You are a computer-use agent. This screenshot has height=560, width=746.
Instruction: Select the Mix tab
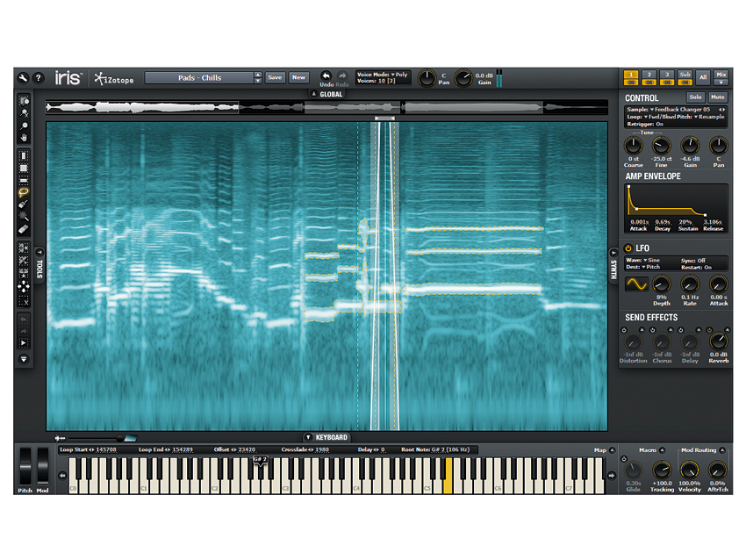[x=722, y=75]
